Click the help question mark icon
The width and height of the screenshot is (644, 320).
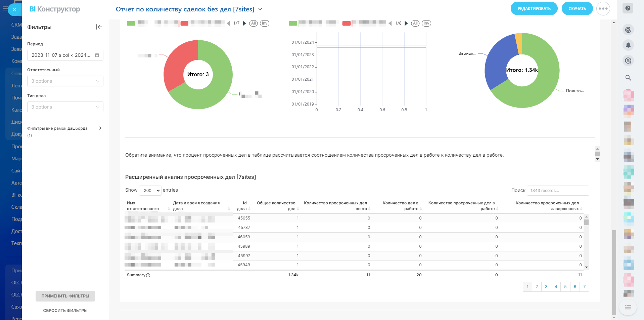(x=628, y=8)
